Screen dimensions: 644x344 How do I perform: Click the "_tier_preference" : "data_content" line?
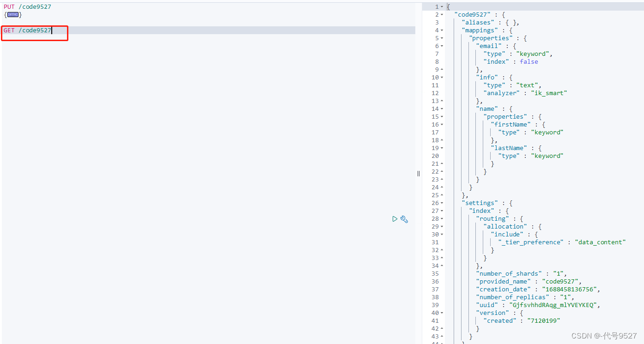point(562,242)
